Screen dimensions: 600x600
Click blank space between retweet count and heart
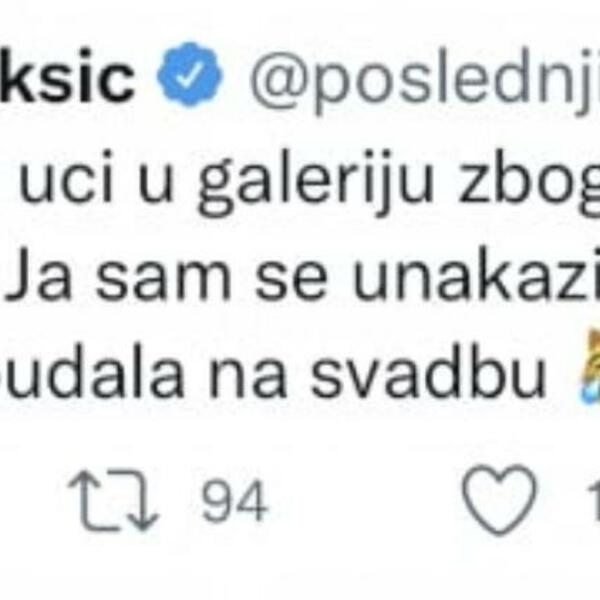pyautogui.click(x=370, y=499)
